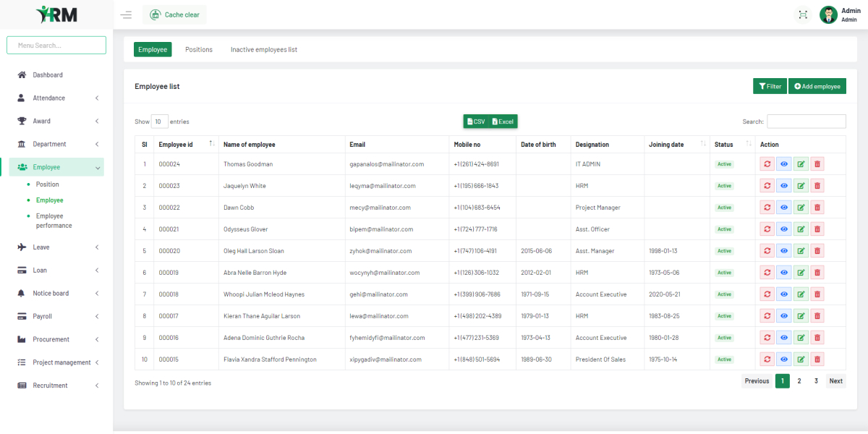Delete Thomas Goodman using the trash icon
This screenshot has height=434, width=868.
point(817,163)
